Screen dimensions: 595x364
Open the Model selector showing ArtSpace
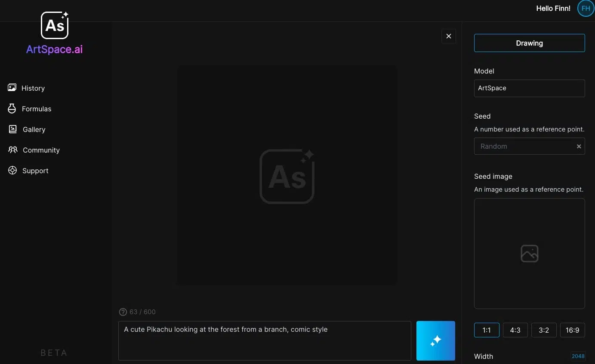529,88
